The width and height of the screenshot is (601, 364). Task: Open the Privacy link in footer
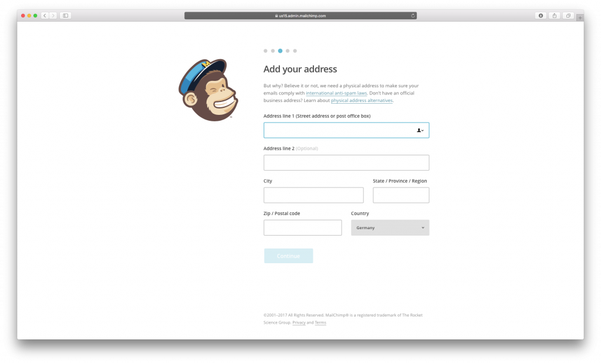tap(299, 322)
